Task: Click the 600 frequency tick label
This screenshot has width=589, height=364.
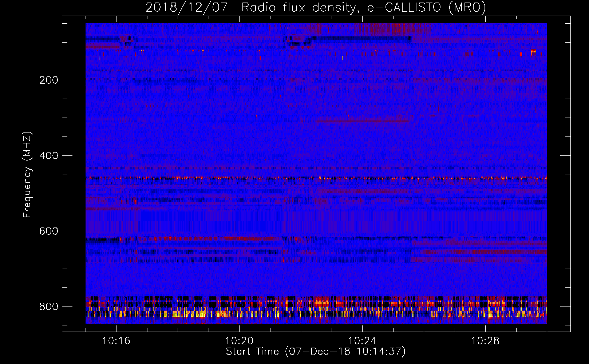Action: 49,232
